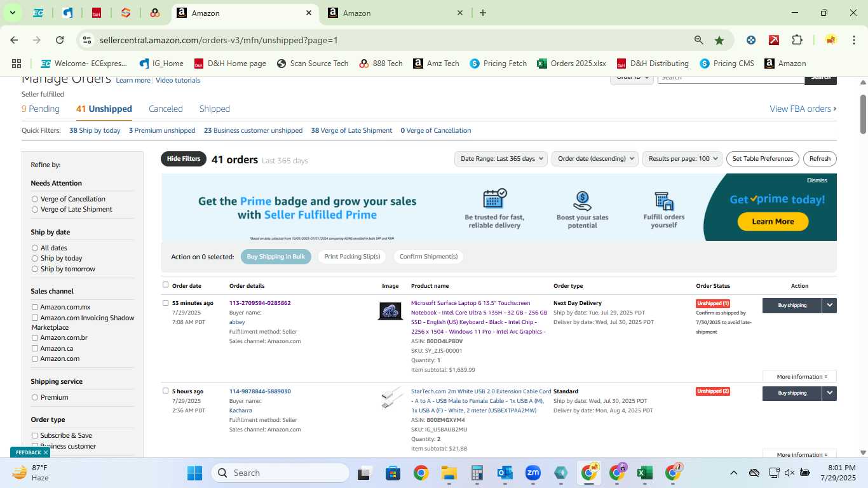The height and width of the screenshot is (488, 868).
Task: Check the Amazon.ca sales channel
Action: click(x=35, y=348)
